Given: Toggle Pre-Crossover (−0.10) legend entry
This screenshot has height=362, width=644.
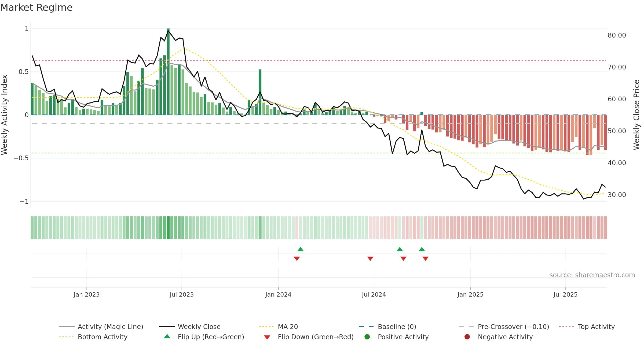Looking at the screenshot, I should click(x=504, y=327).
